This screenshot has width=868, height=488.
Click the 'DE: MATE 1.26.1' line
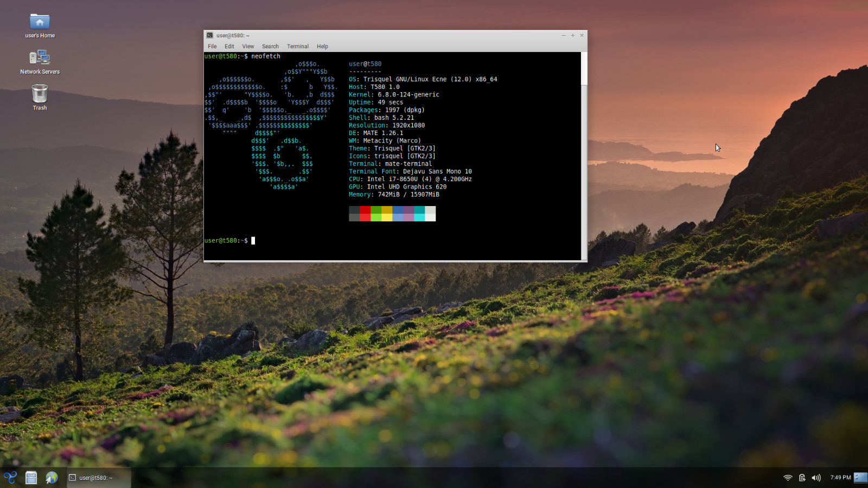376,133
